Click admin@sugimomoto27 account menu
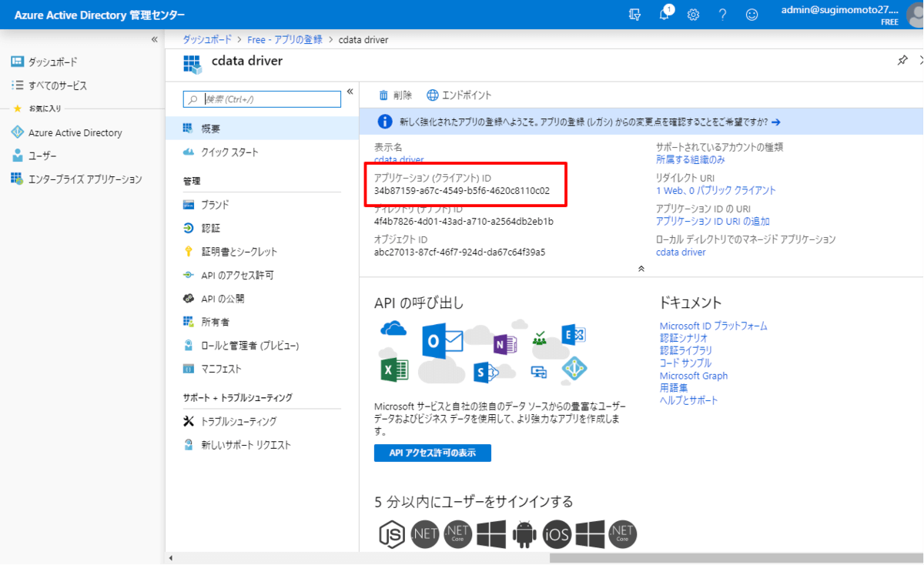The height and width of the screenshot is (565, 924). 839,15
